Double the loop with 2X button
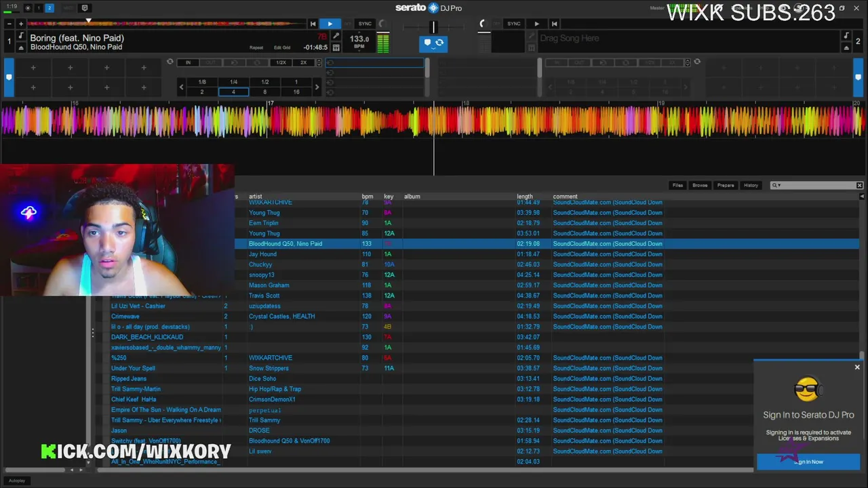The width and height of the screenshot is (868, 488). click(x=303, y=62)
